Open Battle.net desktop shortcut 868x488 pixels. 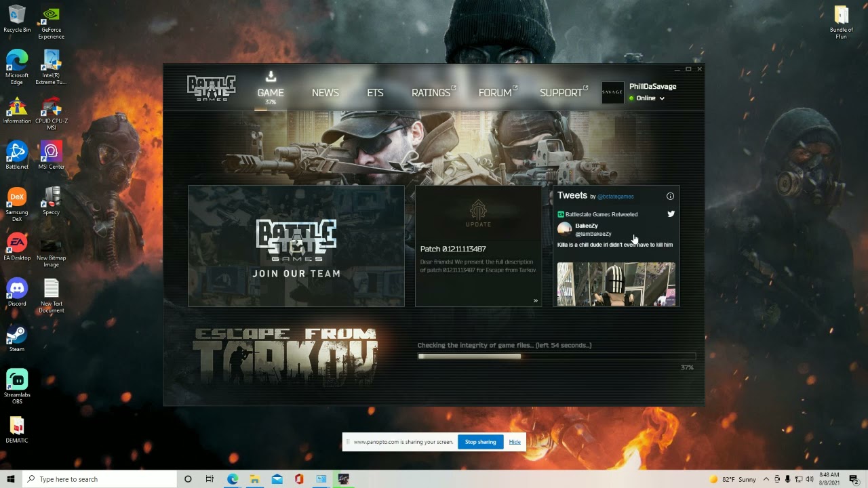click(17, 156)
